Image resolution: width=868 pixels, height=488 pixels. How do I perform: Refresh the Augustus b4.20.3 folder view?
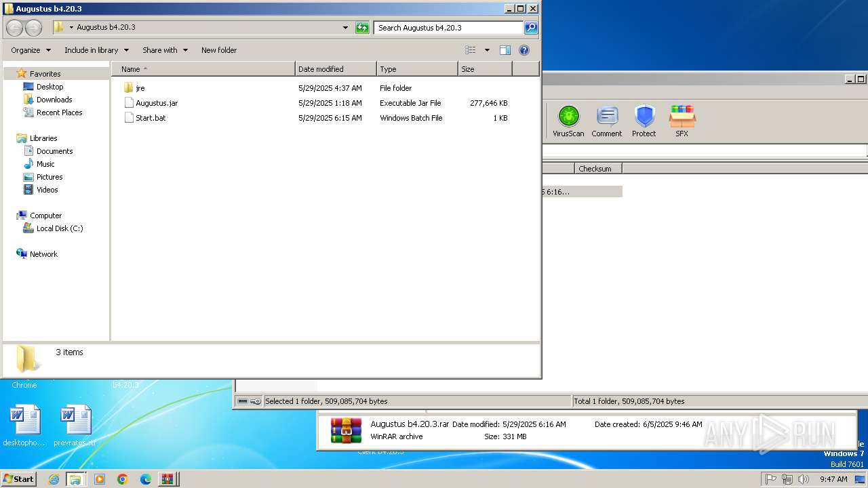pos(362,28)
